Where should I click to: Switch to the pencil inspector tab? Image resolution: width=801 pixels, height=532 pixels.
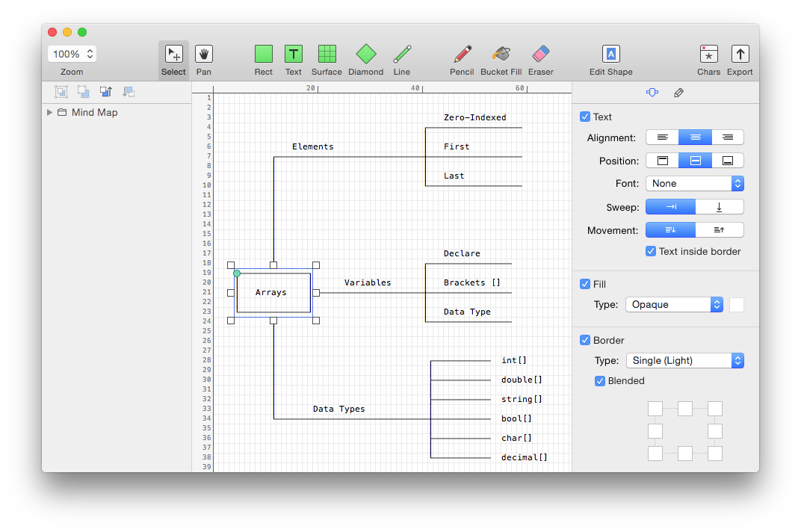[678, 93]
